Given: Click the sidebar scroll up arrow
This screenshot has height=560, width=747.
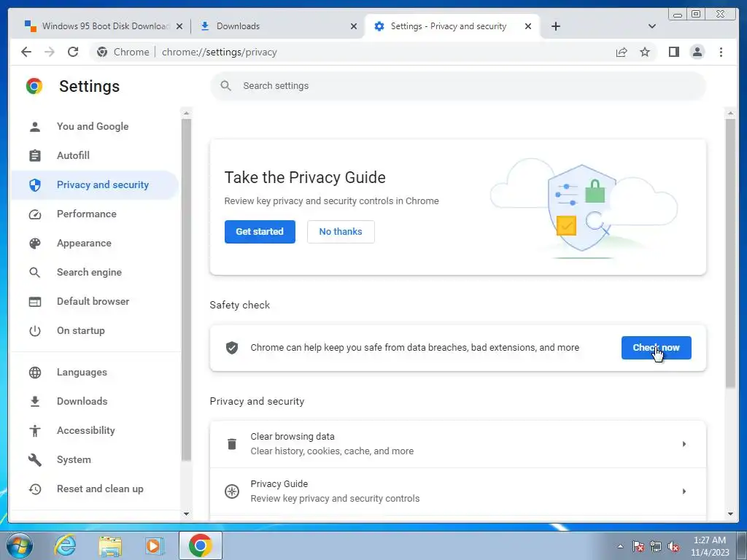Looking at the screenshot, I should coord(186,113).
